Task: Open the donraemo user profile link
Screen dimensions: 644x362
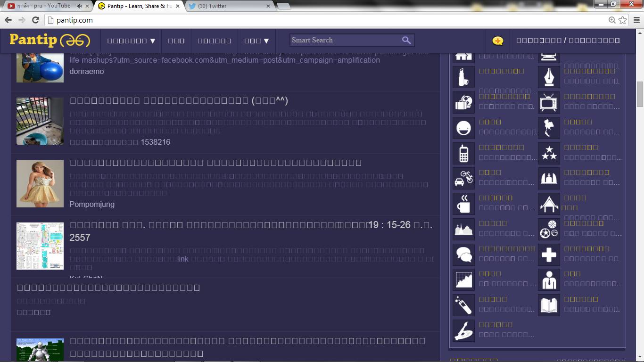Action: [87, 71]
